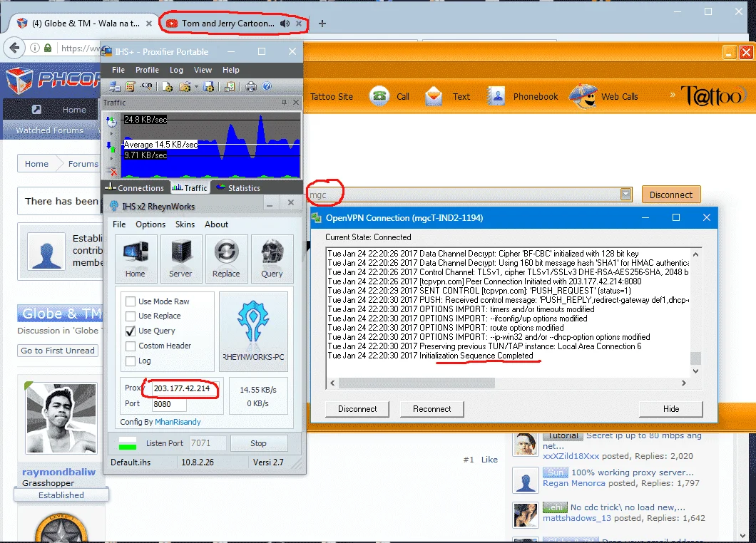This screenshot has width=756, height=543.
Task: Click the clipboard checklist icon in Proxifier toolbar
Action: (230, 87)
